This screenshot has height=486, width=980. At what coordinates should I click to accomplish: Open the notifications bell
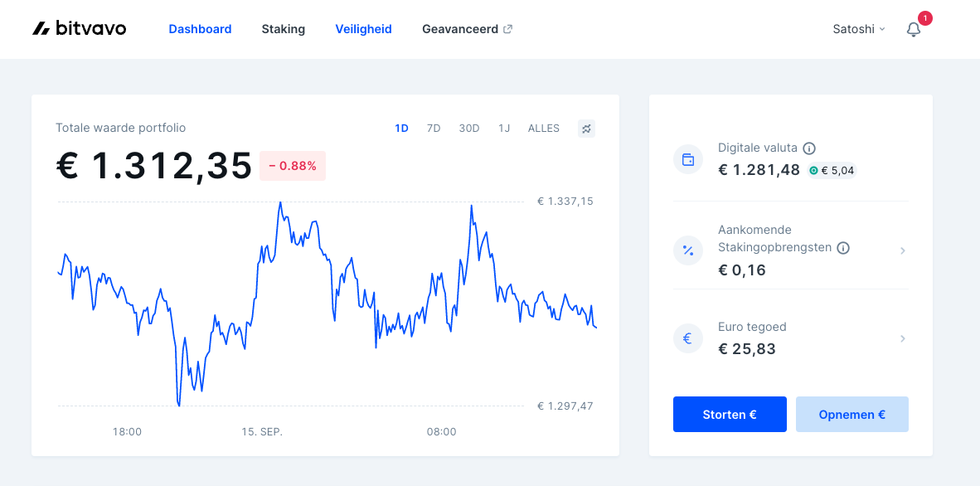click(x=913, y=29)
